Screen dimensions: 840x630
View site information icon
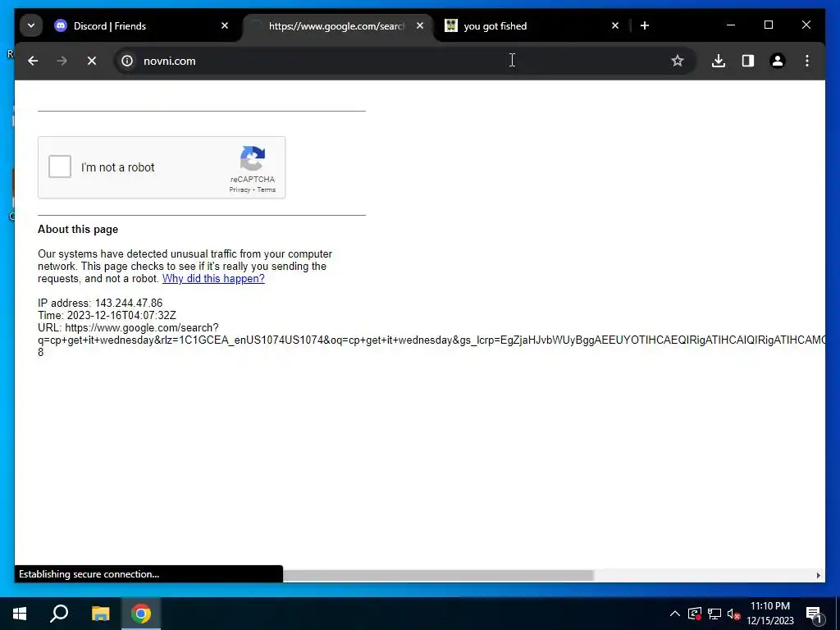pyautogui.click(x=127, y=61)
